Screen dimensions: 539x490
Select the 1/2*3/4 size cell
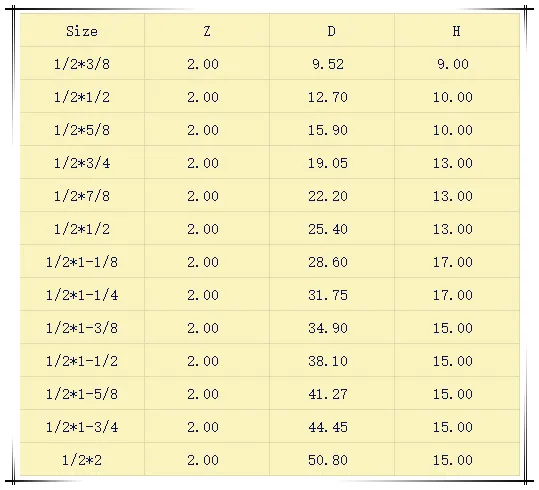click(82, 163)
